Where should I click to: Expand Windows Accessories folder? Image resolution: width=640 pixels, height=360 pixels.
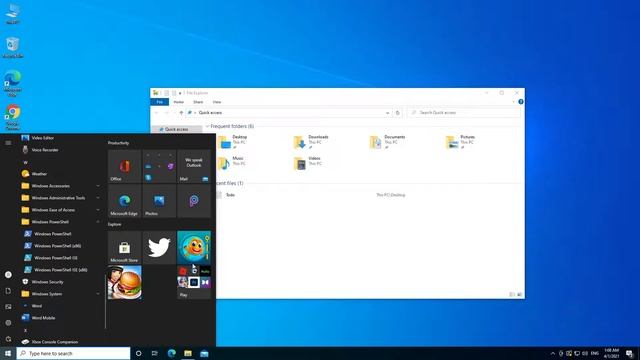61,186
